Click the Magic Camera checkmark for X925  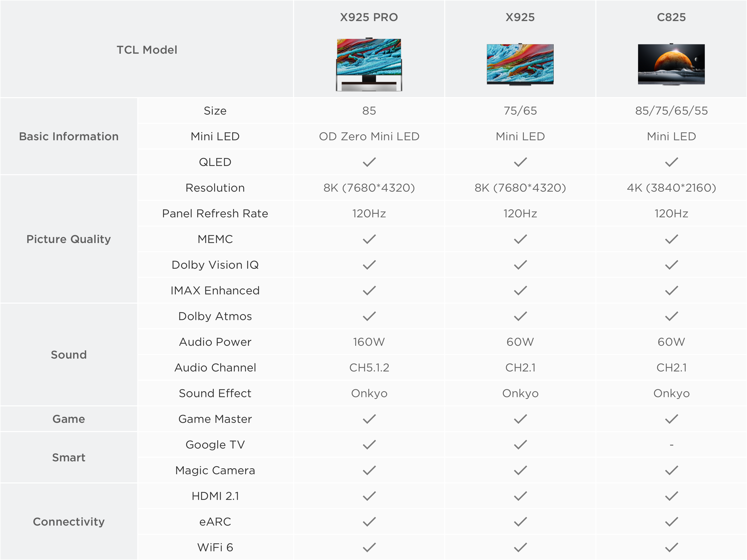point(520,470)
